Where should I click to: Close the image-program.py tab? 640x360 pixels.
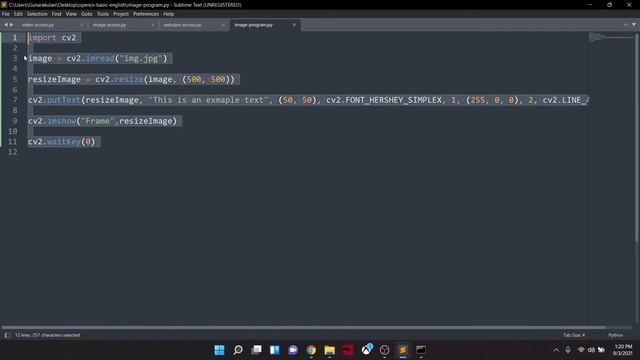tap(294, 25)
